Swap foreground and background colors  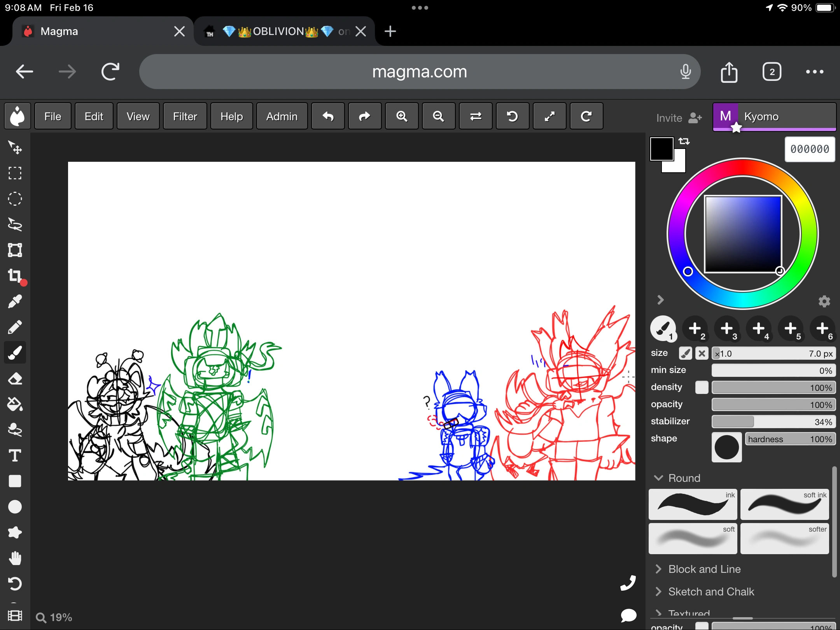pos(684,141)
